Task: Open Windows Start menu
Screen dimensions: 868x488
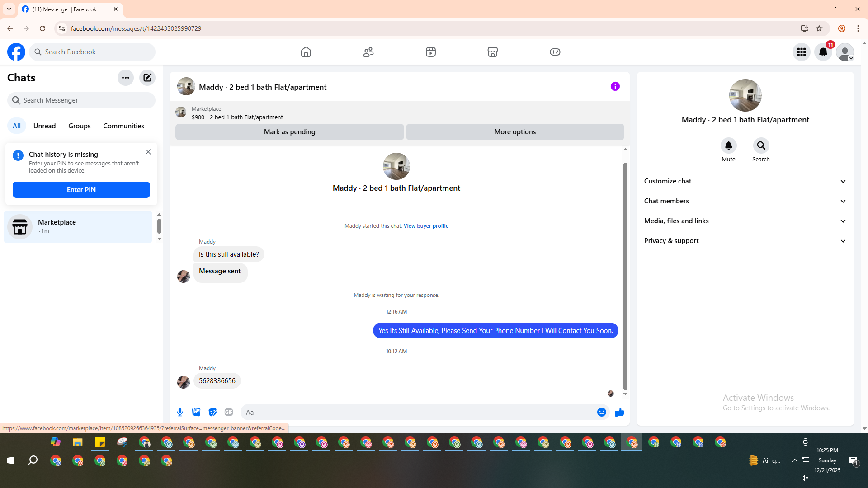Action: (11, 460)
